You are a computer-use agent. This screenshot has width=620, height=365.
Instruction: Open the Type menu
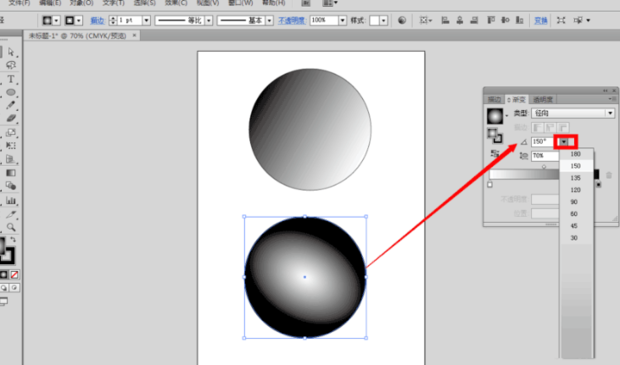click(x=113, y=3)
